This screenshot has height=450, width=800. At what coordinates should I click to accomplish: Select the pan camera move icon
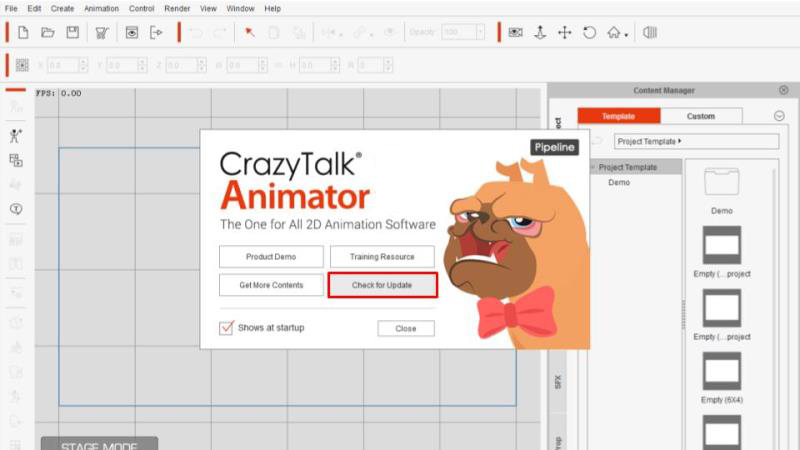click(564, 33)
